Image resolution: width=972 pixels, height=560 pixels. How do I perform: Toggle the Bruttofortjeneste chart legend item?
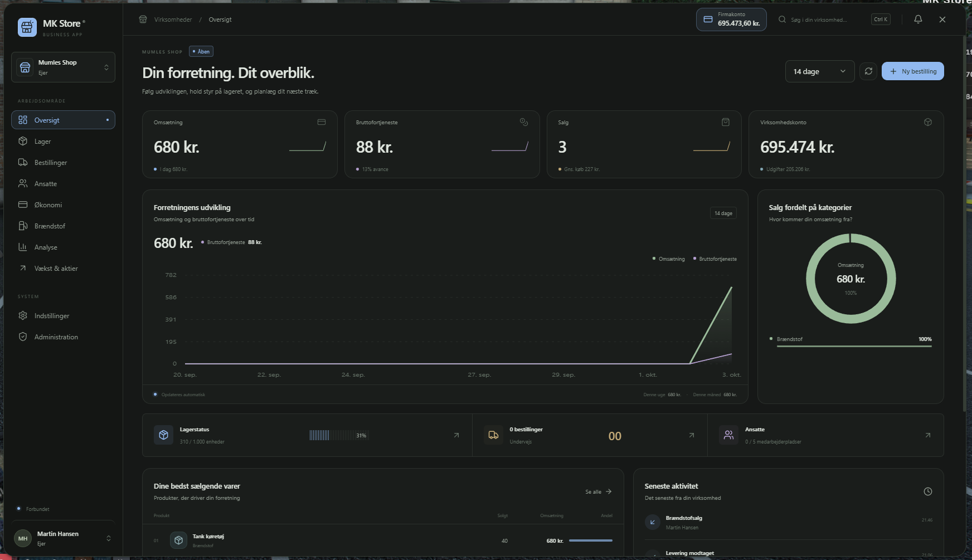pyautogui.click(x=715, y=259)
